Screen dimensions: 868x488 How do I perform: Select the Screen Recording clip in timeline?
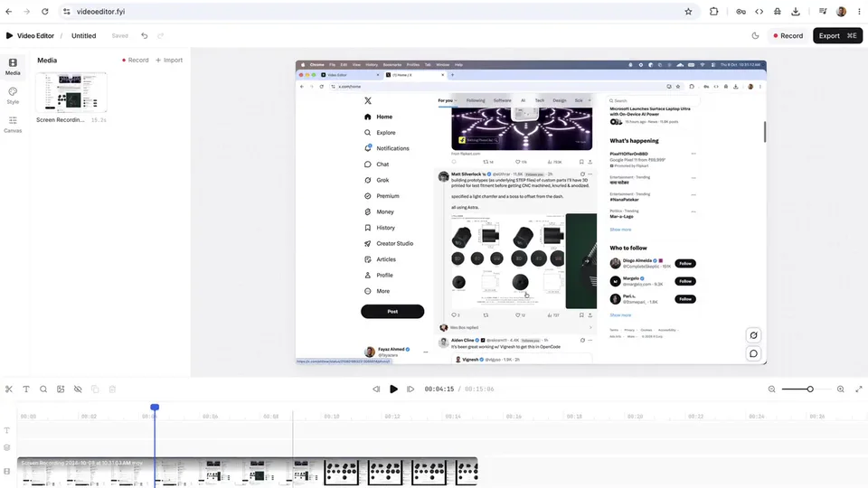tap(248, 472)
